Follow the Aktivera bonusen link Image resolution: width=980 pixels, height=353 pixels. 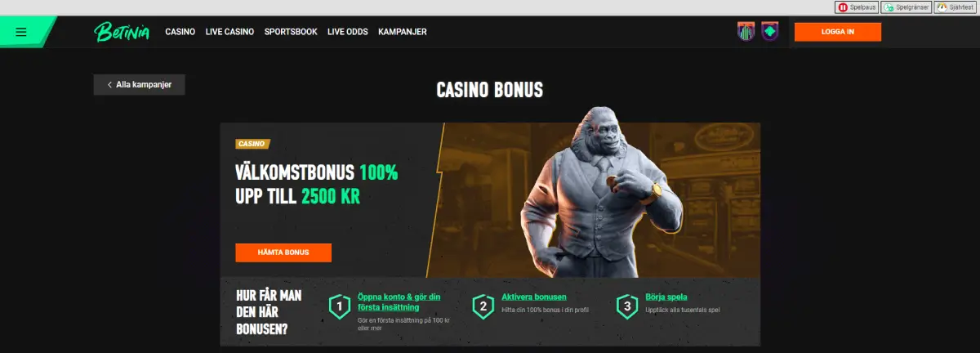point(534,297)
